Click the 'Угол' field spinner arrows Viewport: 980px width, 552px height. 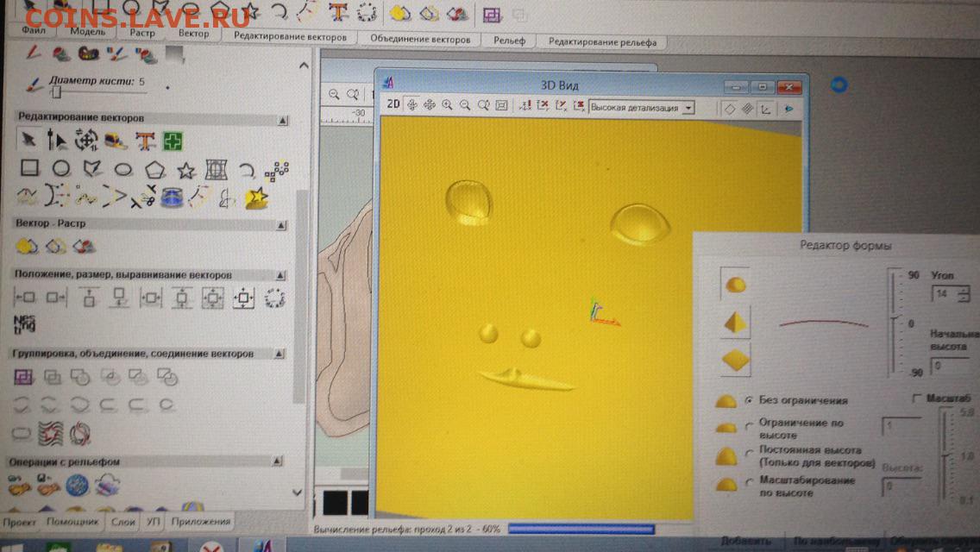pos(964,293)
